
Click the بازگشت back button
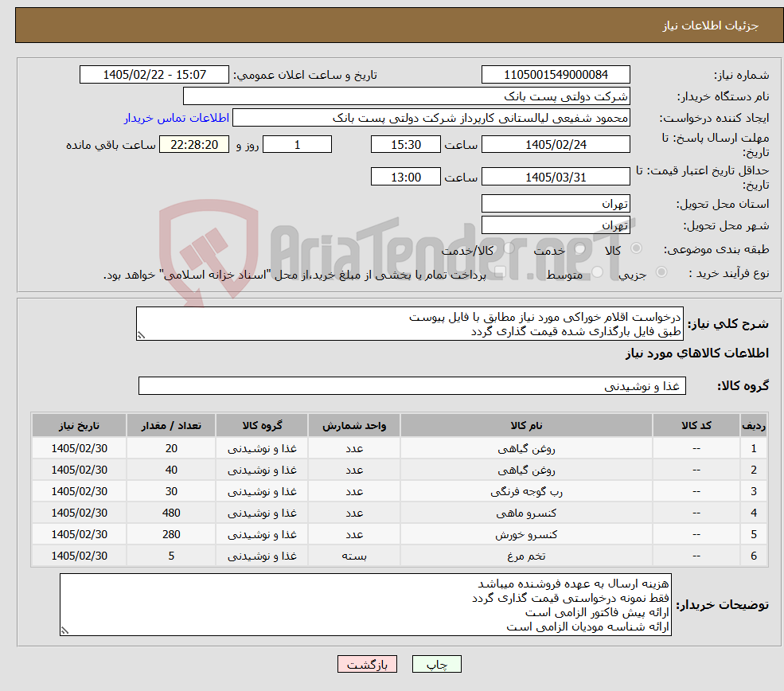pos(367,664)
